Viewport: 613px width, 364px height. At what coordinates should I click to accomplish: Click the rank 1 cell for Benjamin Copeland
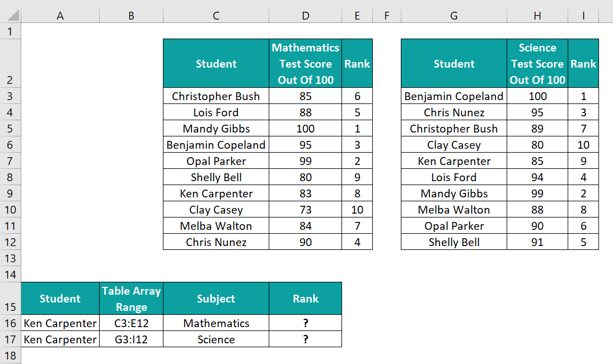tap(583, 96)
